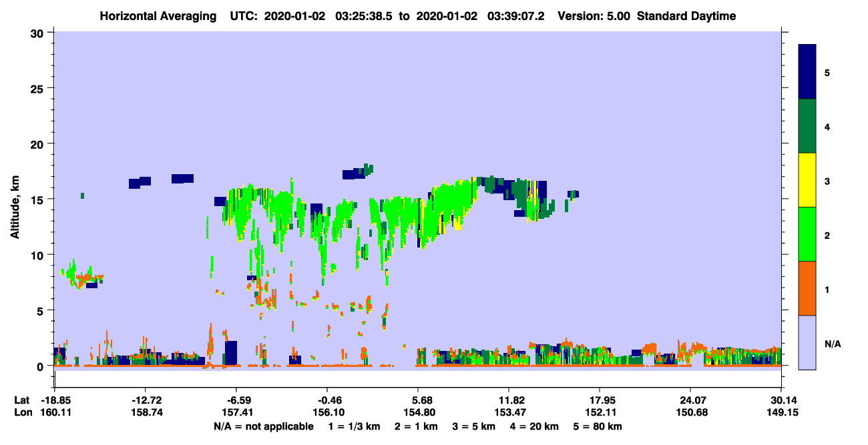Click latitude value -6.59
The width and height of the screenshot is (868, 445).
point(236,400)
